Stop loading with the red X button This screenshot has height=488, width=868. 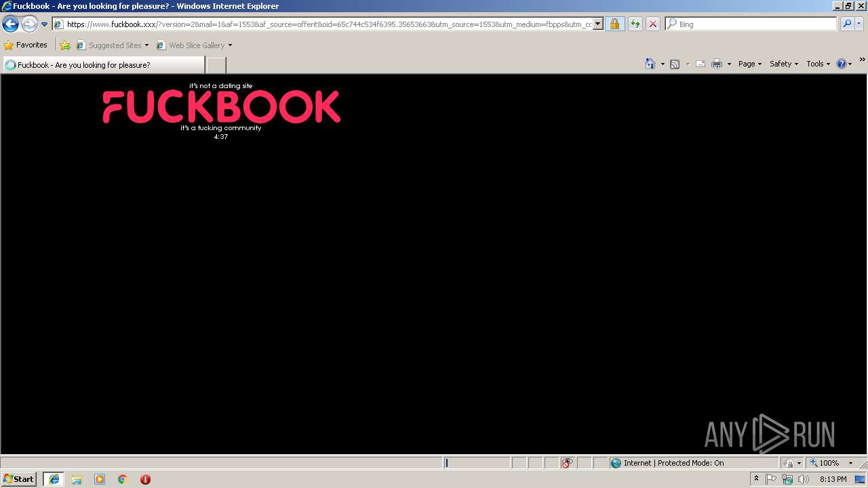tap(652, 24)
